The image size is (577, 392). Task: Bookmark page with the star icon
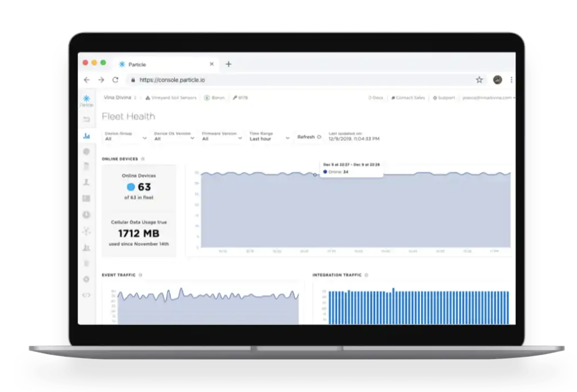479,80
